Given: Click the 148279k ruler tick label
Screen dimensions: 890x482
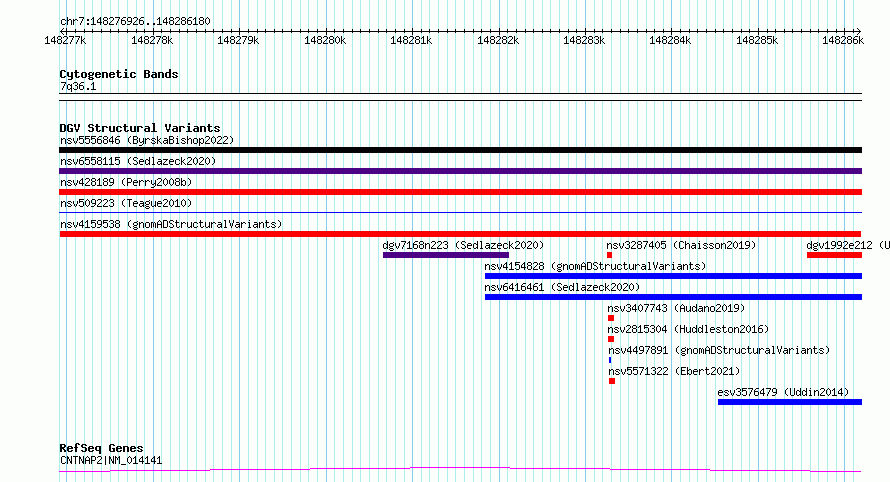Looking at the screenshot, I should point(238,40).
